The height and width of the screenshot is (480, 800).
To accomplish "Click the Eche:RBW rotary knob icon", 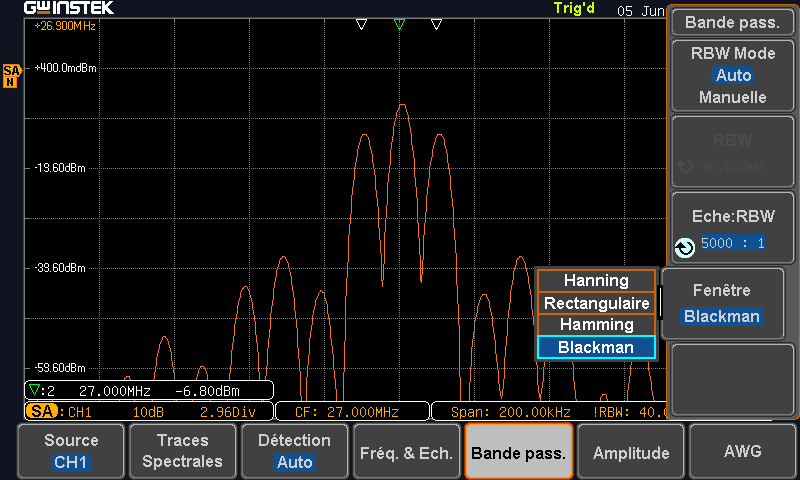I will 685,248.
